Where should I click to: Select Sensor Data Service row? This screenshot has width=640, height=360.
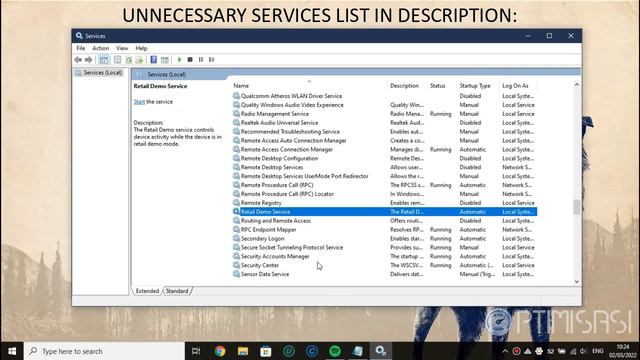tap(384, 274)
